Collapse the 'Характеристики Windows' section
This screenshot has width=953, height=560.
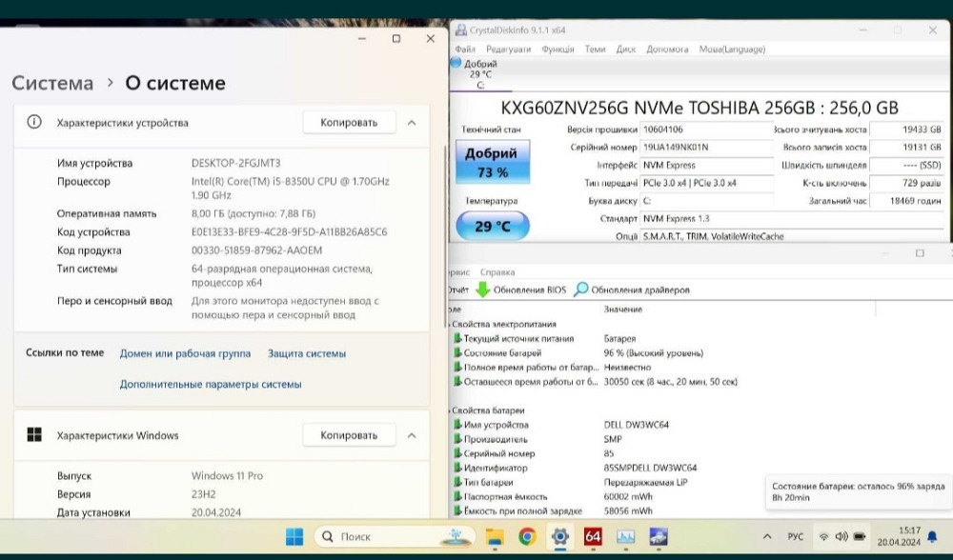point(412,435)
